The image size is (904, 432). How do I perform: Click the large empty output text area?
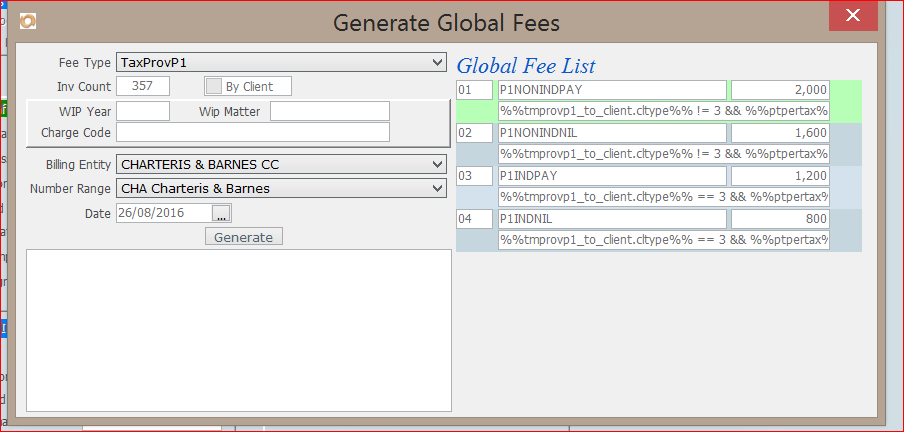click(238, 329)
